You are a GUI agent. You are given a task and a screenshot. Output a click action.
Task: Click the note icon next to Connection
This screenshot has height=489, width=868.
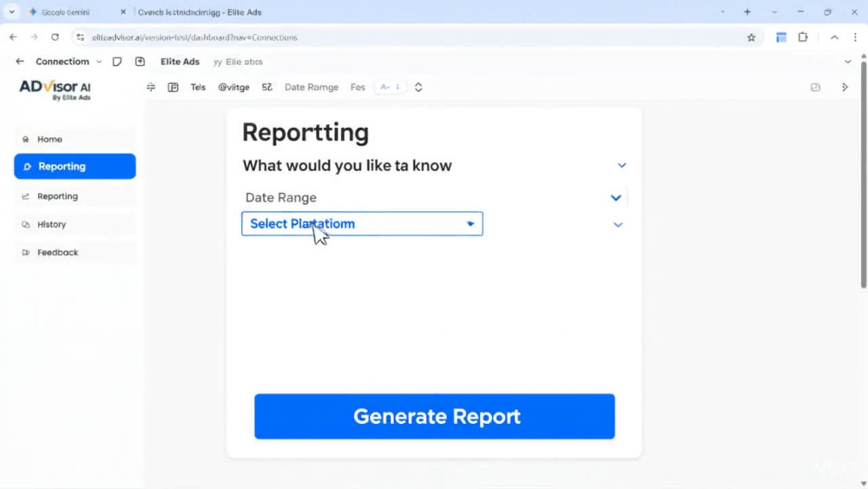coord(117,62)
